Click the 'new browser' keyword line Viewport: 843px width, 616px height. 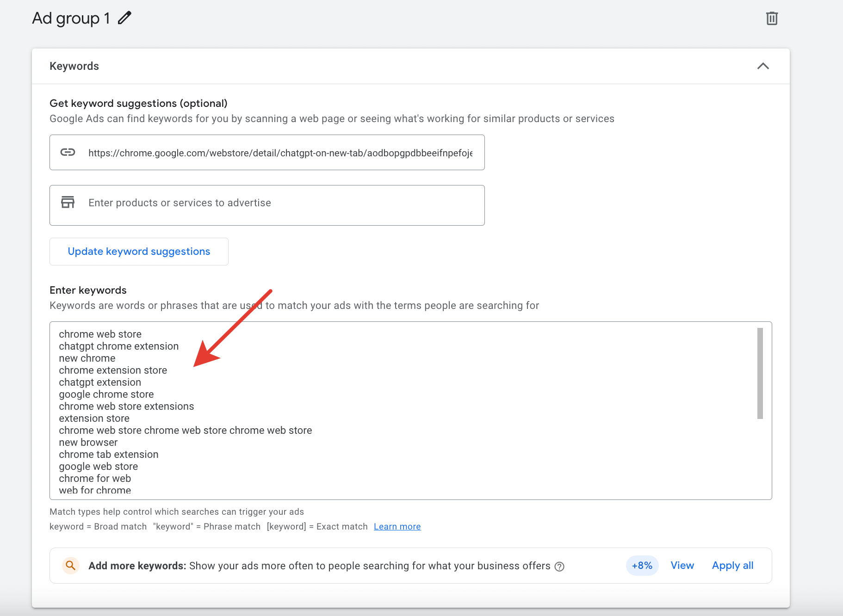point(88,443)
